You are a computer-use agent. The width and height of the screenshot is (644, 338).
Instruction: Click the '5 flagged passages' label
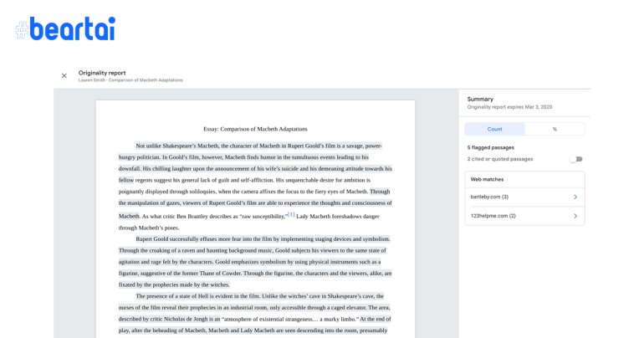(491, 147)
